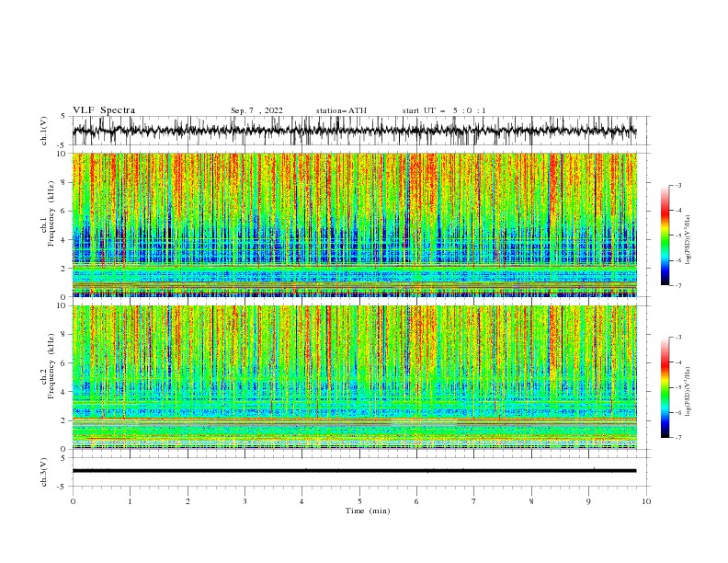Viewport: 728px width, 563px height.
Task: Click the "-3" tick on ch.1 color bar
Action: click(678, 185)
